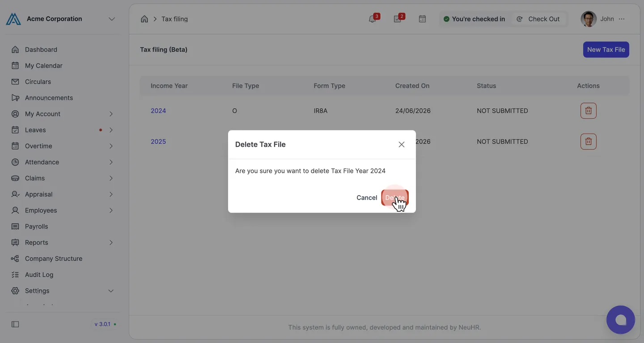Click the home breadcrumb icon
644x343 pixels.
[144, 19]
